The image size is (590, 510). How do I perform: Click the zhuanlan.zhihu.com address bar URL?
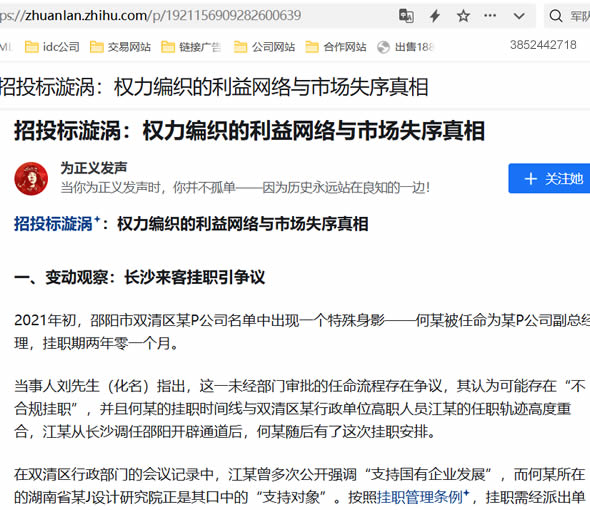(151, 15)
